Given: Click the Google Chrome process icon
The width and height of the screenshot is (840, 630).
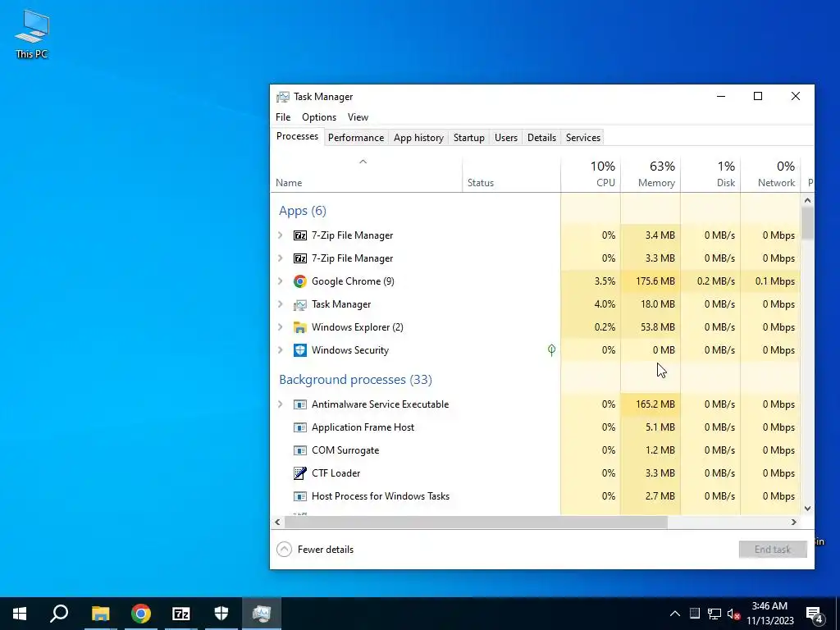Looking at the screenshot, I should coord(300,281).
